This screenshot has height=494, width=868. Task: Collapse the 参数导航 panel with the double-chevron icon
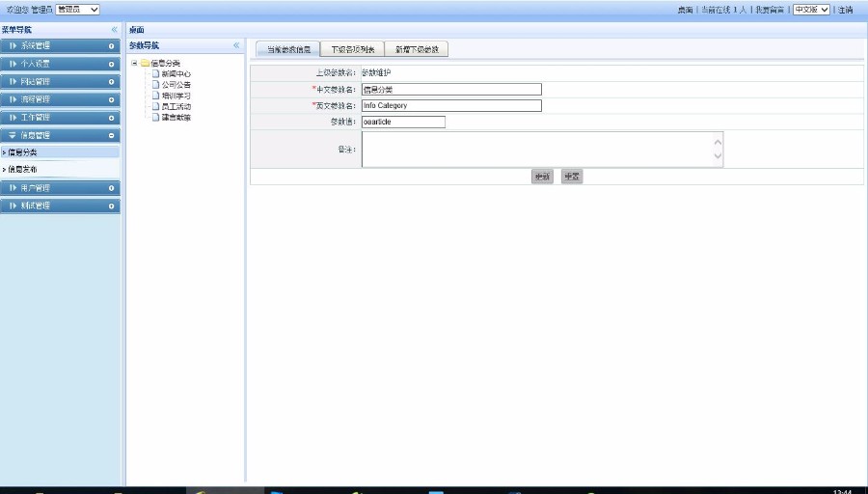236,45
